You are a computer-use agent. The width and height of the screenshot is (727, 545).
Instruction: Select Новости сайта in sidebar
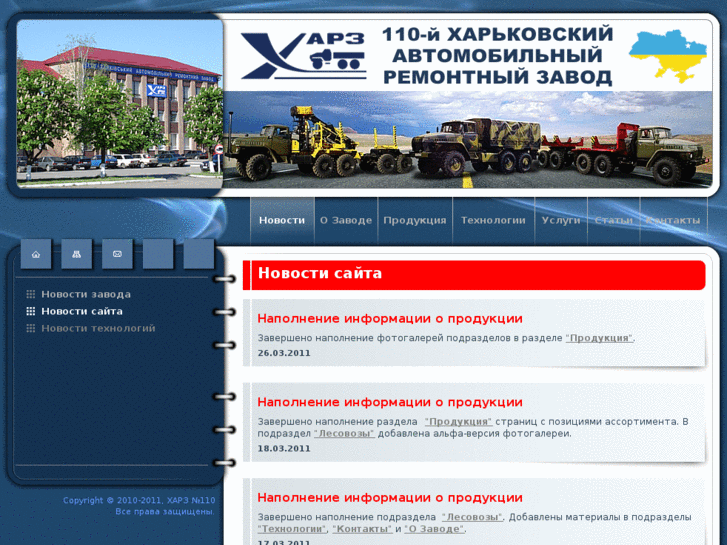82,311
